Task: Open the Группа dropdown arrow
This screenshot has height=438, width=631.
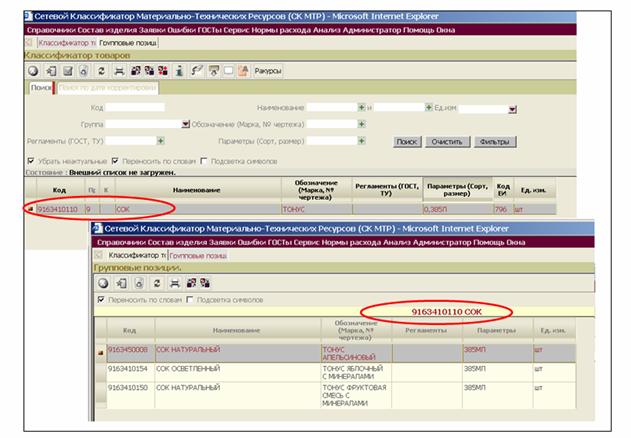Action: pos(186,124)
